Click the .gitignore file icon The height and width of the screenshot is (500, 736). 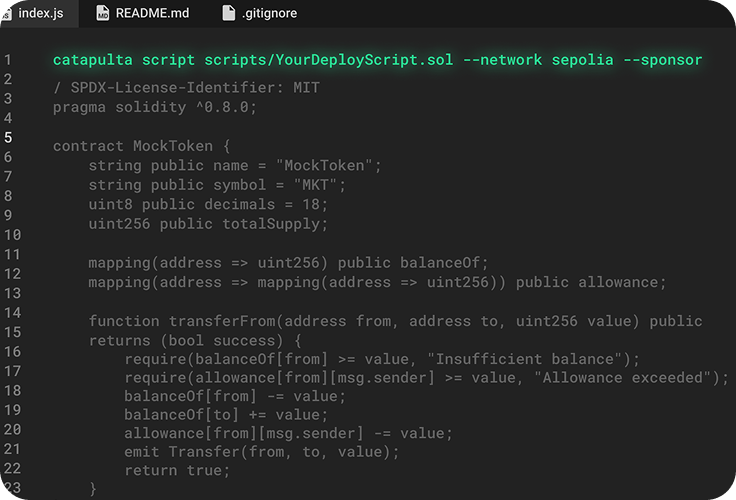[228, 13]
